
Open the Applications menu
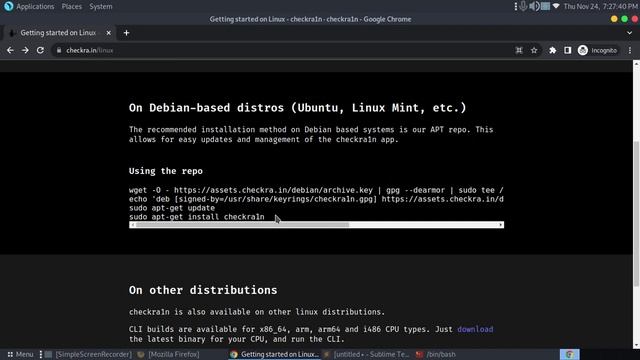coord(35,7)
